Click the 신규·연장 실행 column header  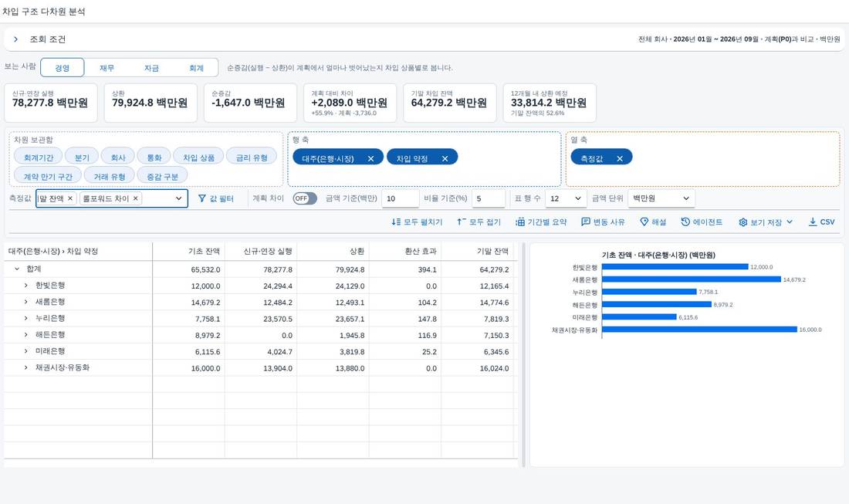260,251
